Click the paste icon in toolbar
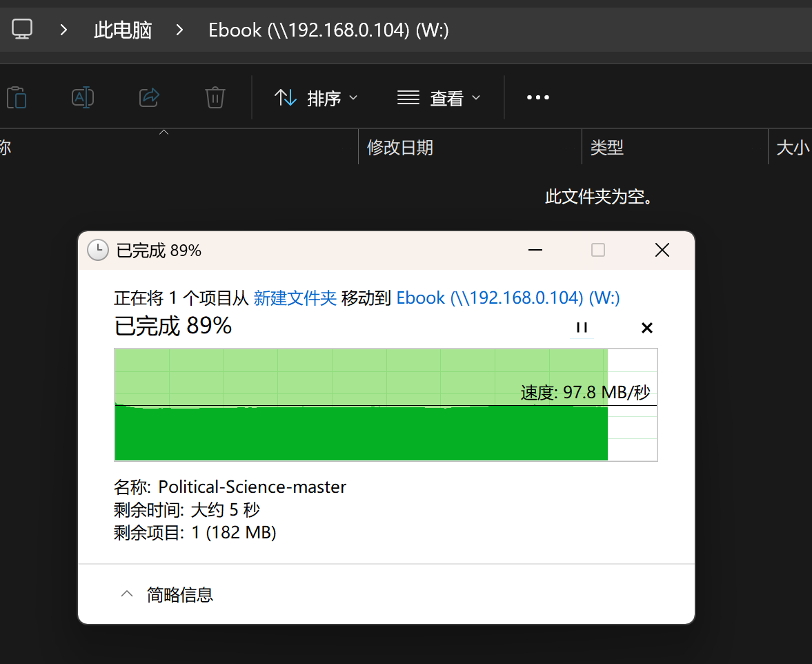Screen dimensions: 812x664 (x=17, y=97)
